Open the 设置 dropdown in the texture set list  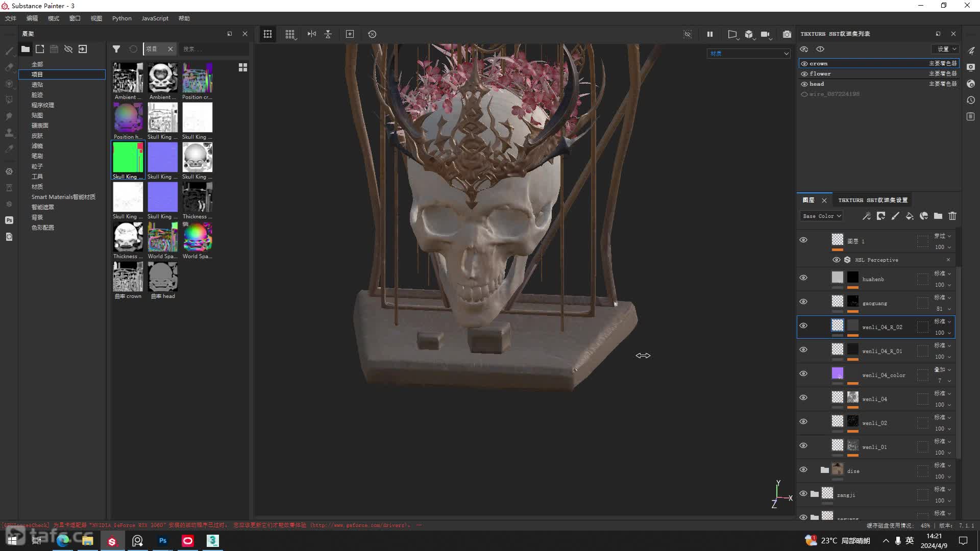(x=945, y=49)
